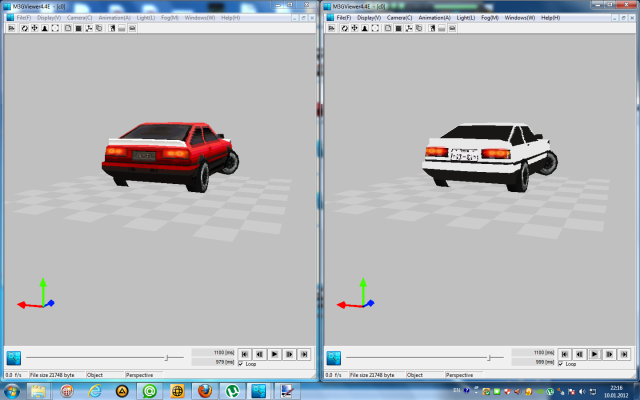Toggle the Loop checkbox in the right viewer
Viewport: 640px width, 400px height.
[x=560, y=364]
